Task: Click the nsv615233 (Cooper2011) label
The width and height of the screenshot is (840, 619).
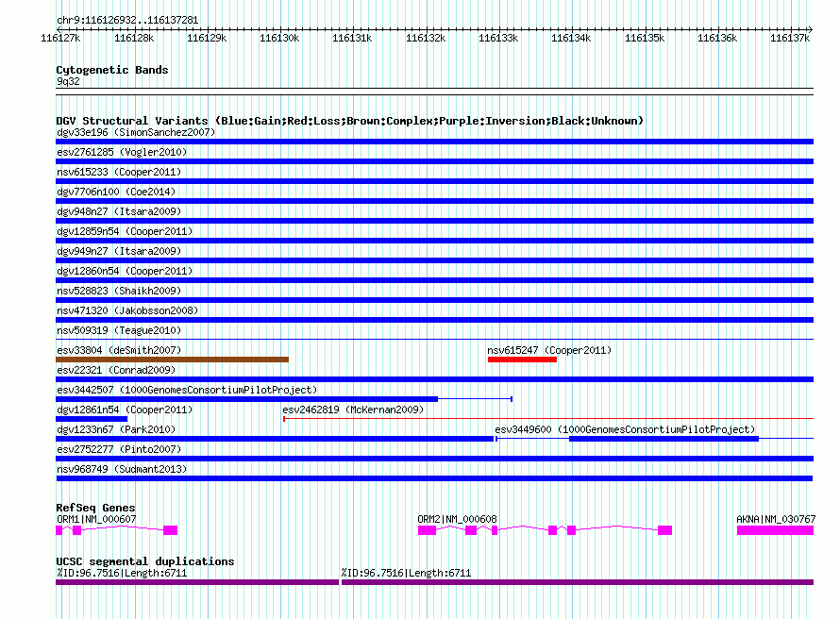Action: [119, 172]
